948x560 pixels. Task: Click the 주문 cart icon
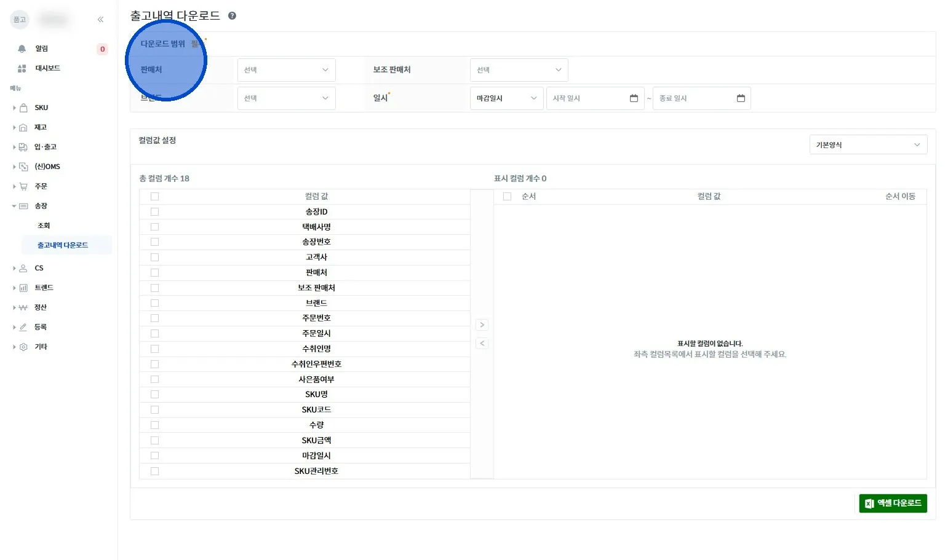pyautogui.click(x=23, y=186)
